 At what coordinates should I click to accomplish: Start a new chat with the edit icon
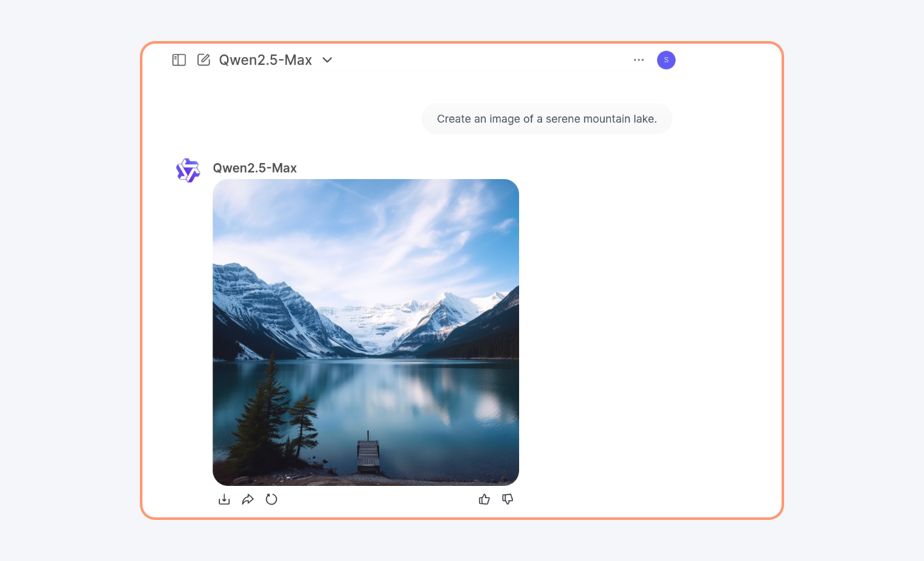click(x=203, y=60)
